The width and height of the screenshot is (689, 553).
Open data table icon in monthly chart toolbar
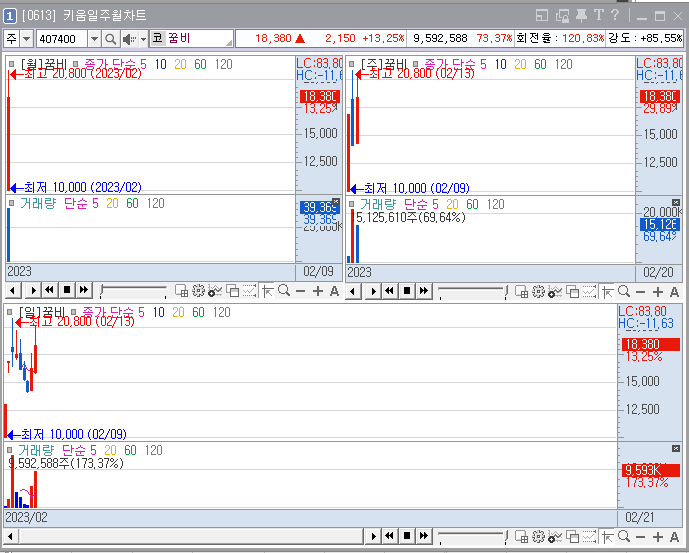click(181, 291)
